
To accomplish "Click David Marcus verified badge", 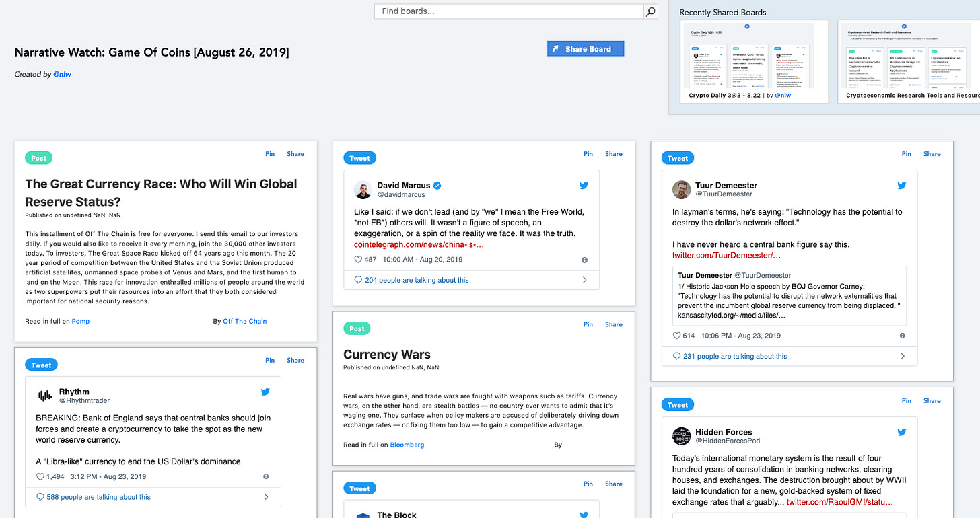I will pyautogui.click(x=438, y=186).
